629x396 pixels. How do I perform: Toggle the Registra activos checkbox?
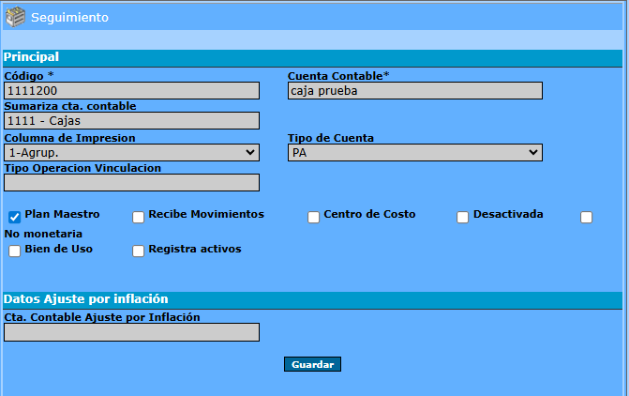coord(138,251)
